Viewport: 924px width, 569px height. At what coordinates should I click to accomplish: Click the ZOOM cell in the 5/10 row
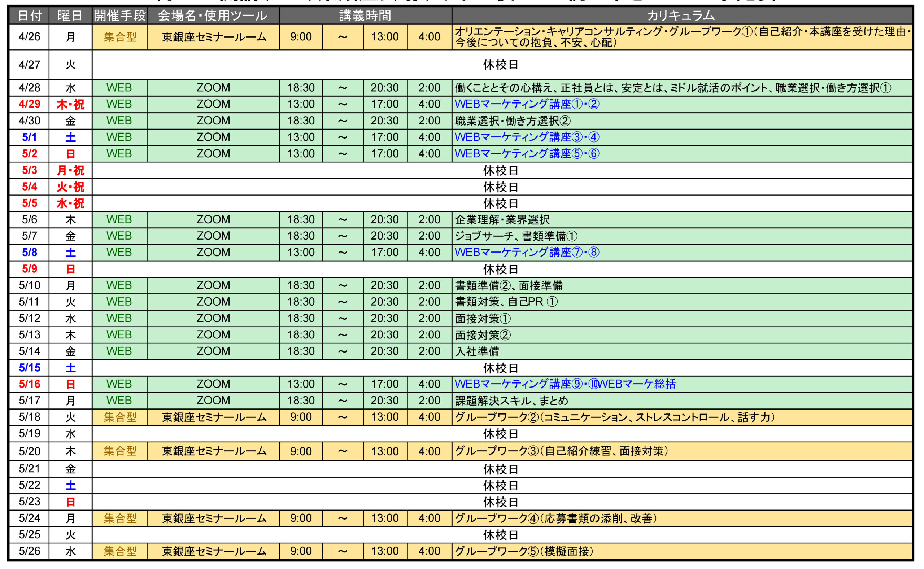[213, 286]
